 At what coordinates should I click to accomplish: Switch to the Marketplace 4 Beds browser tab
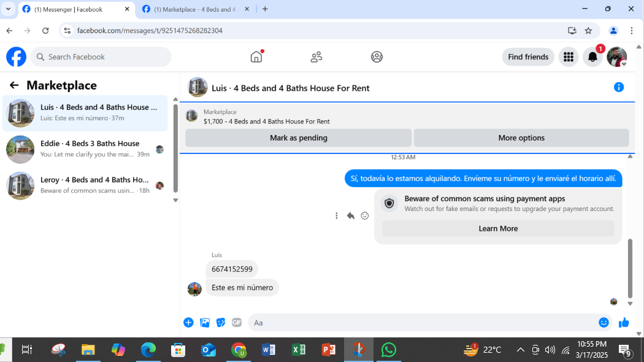tap(194, 9)
